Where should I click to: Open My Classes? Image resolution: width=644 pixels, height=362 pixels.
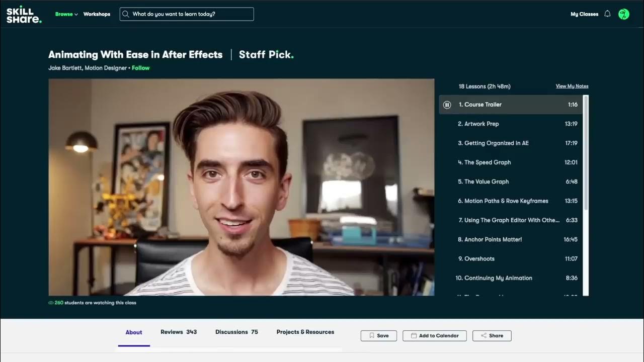point(584,14)
